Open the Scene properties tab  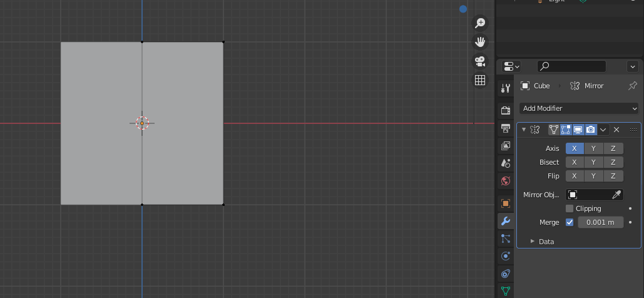point(506,163)
